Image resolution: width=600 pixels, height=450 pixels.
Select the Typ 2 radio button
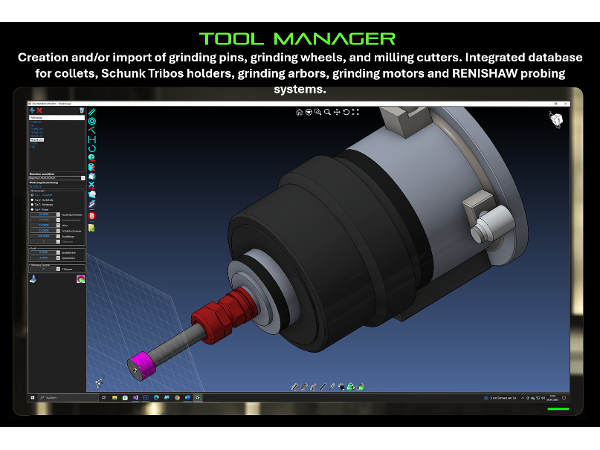pyautogui.click(x=32, y=199)
